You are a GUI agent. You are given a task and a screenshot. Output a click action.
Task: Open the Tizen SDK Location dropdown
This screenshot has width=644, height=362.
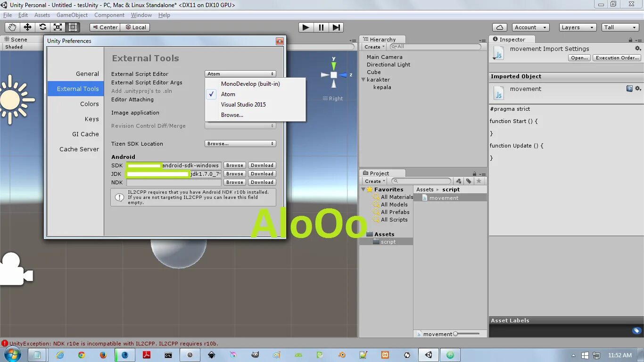(x=240, y=144)
